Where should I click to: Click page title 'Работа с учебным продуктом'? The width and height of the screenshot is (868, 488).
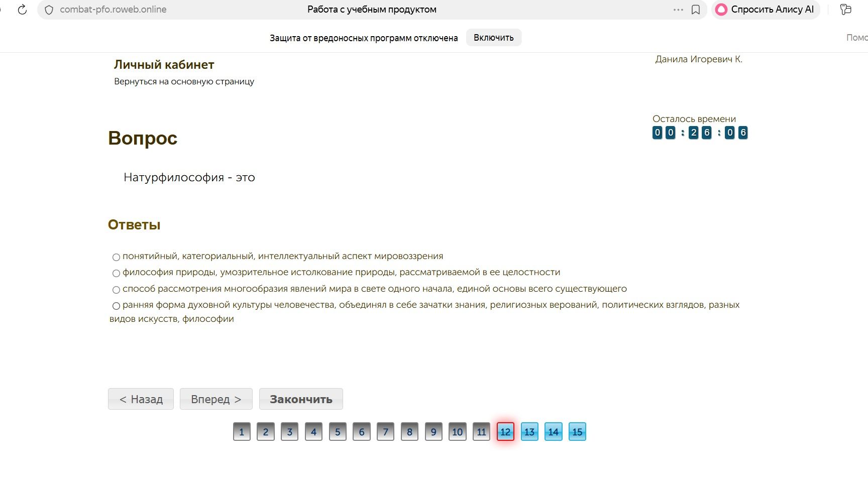click(372, 10)
